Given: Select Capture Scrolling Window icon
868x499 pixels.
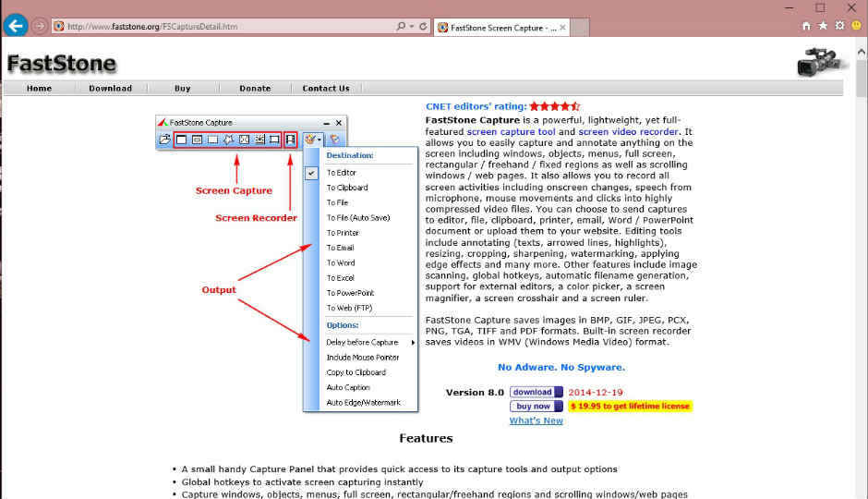Looking at the screenshot, I should point(259,140).
